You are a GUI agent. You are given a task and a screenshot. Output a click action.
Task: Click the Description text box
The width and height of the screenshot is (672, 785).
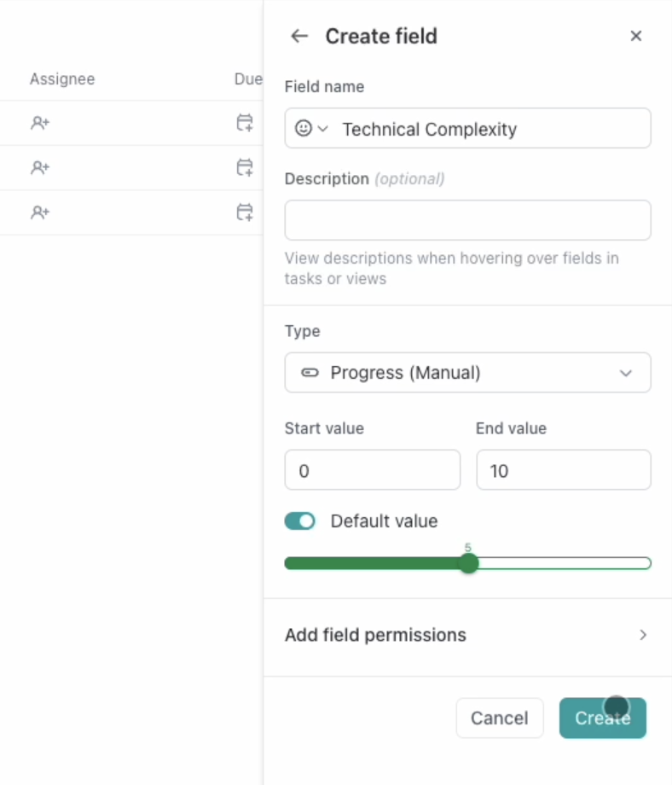[468, 220]
